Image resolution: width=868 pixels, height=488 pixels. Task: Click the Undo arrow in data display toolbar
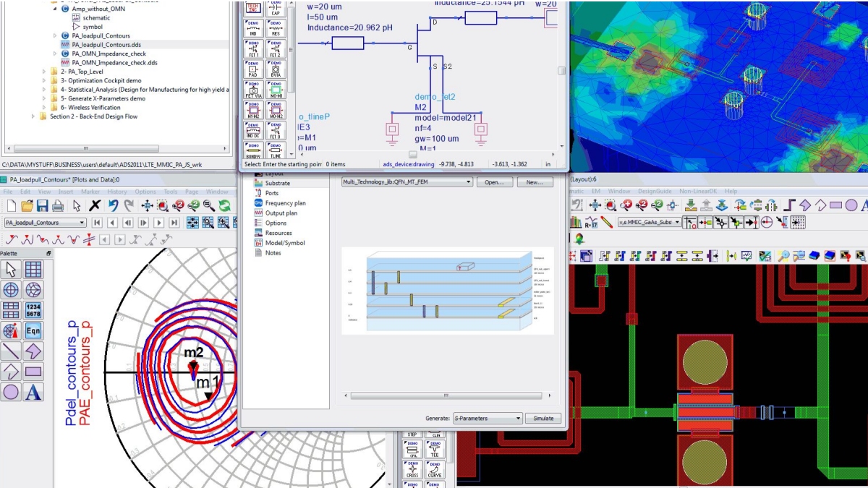point(113,205)
